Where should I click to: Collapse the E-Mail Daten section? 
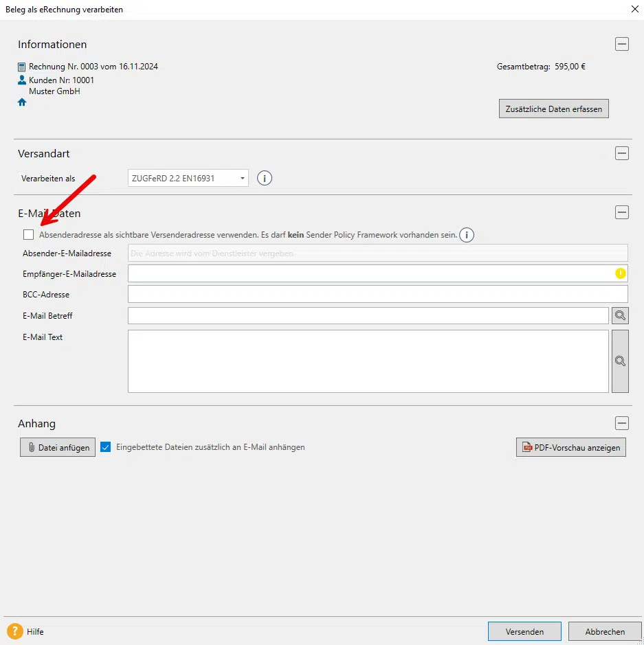[622, 213]
